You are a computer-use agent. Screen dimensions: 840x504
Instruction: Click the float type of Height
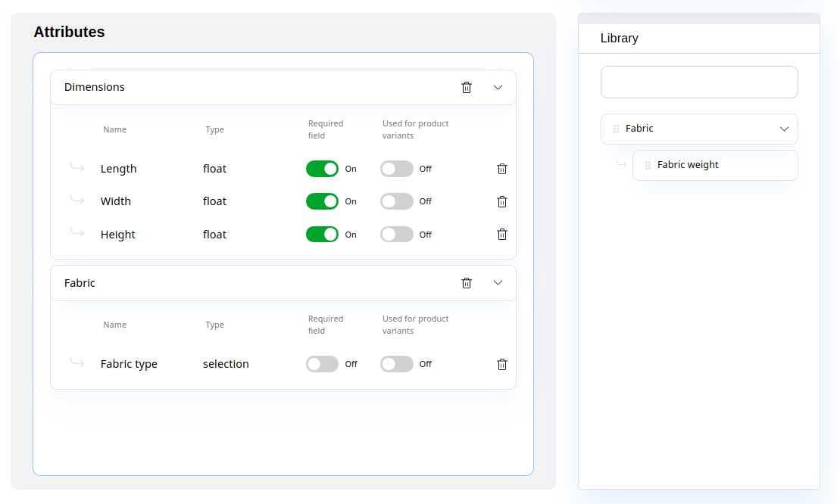click(x=214, y=235)
